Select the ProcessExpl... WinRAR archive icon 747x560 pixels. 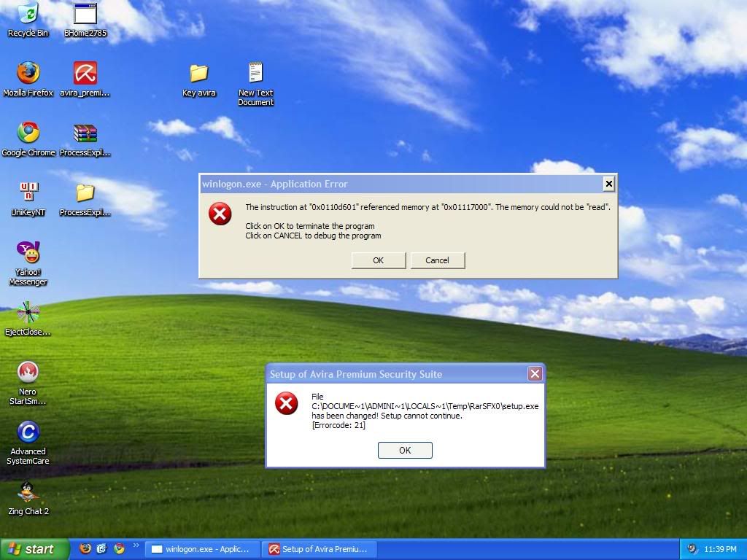(85, 140)
